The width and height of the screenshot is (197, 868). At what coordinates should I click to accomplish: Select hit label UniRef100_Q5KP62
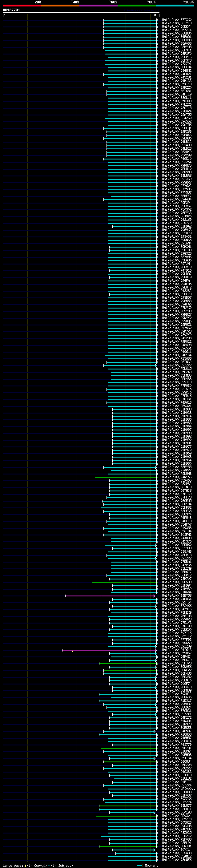coord(176,507)
